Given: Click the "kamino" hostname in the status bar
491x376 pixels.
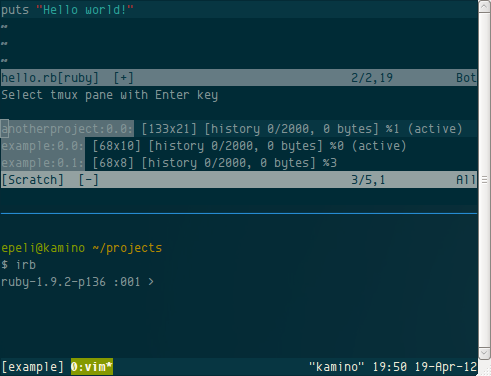Looking at the screenshot, I should (x=336, y=367).
